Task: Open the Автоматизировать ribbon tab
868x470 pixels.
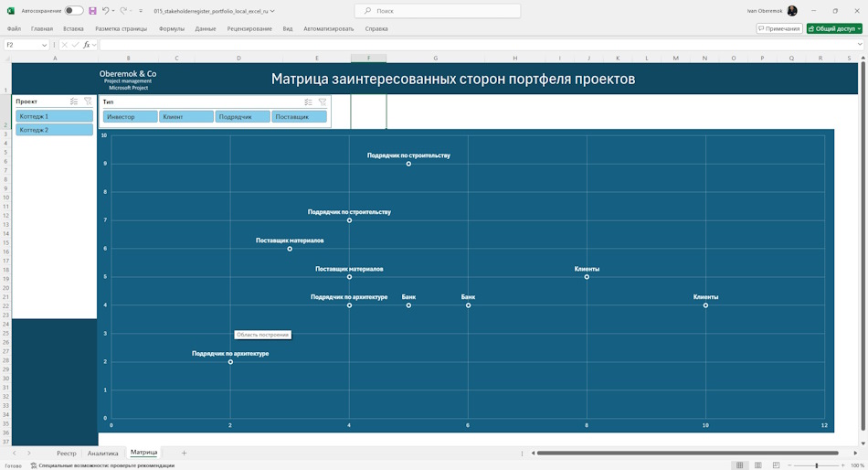Action: pos(328,29)
